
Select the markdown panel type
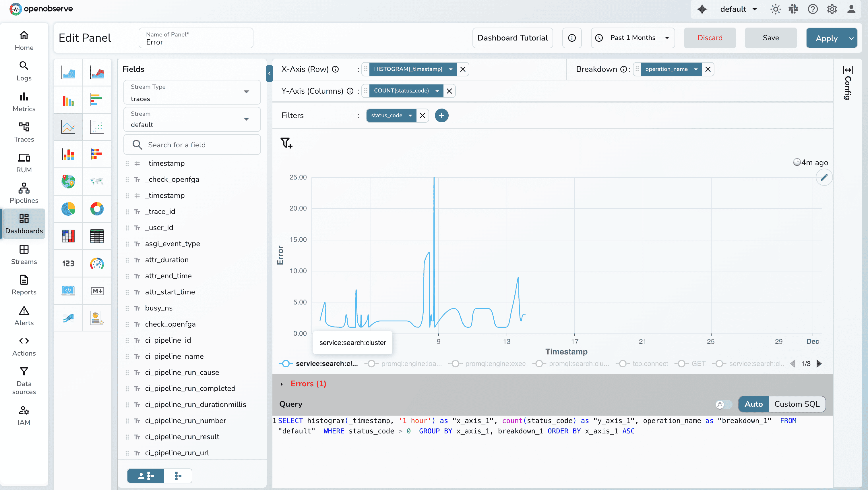point(97,290)
